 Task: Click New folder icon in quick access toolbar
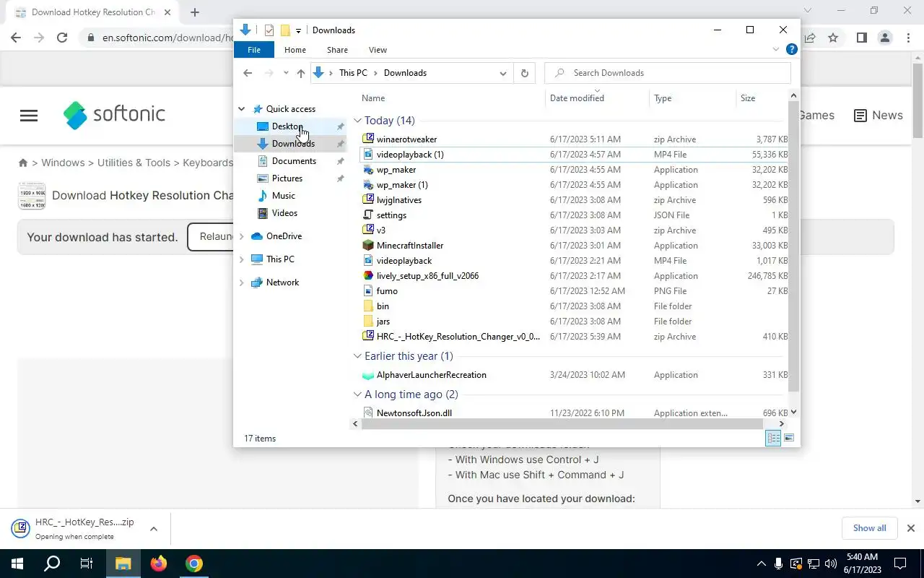click(x=285, y=30)
